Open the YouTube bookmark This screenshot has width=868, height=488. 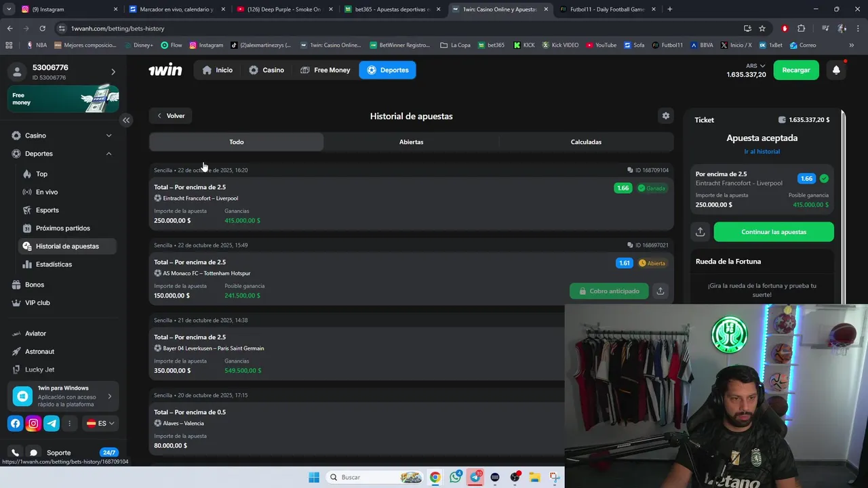tap(601, 45)
